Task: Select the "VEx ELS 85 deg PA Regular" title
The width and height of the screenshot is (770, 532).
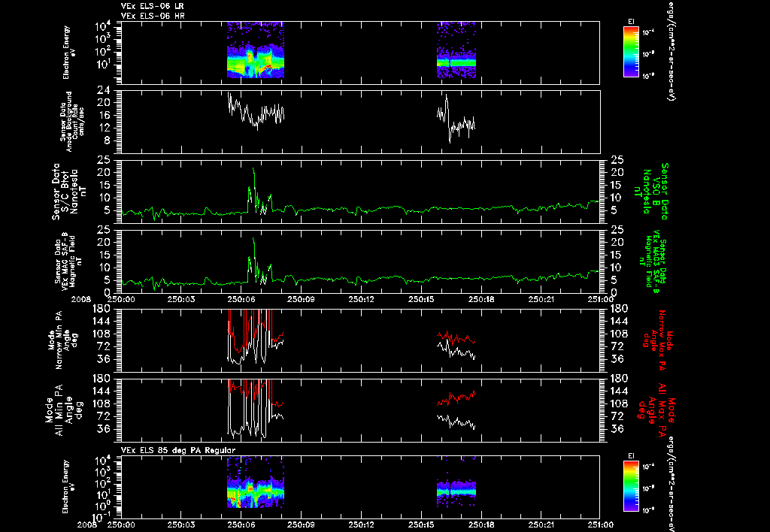Action: click(178, 450)
